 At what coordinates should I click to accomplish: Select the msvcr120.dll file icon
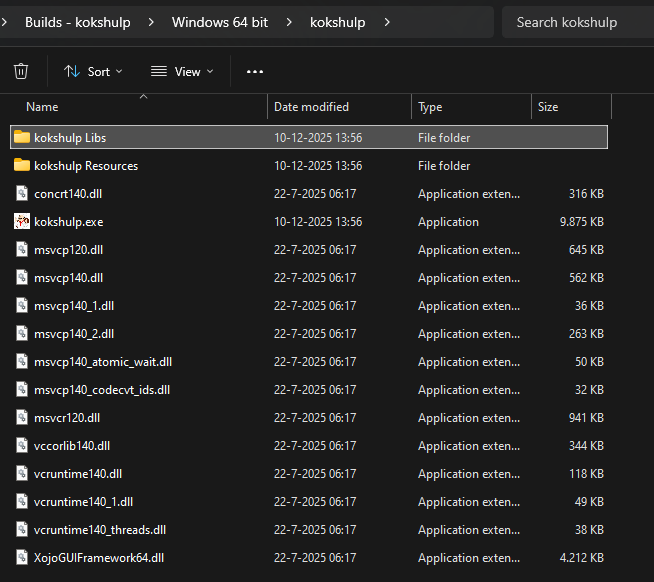(22, 417)
